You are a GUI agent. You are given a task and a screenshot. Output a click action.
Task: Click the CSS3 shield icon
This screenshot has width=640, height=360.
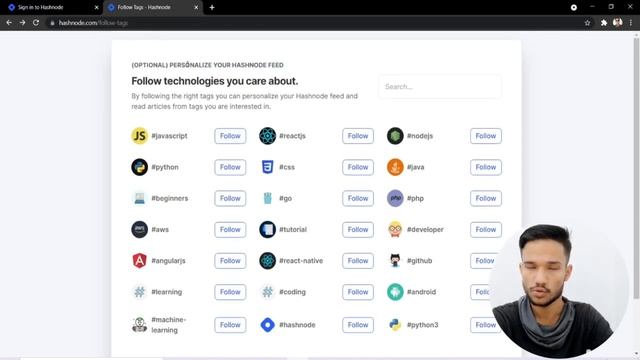[267, 167]
